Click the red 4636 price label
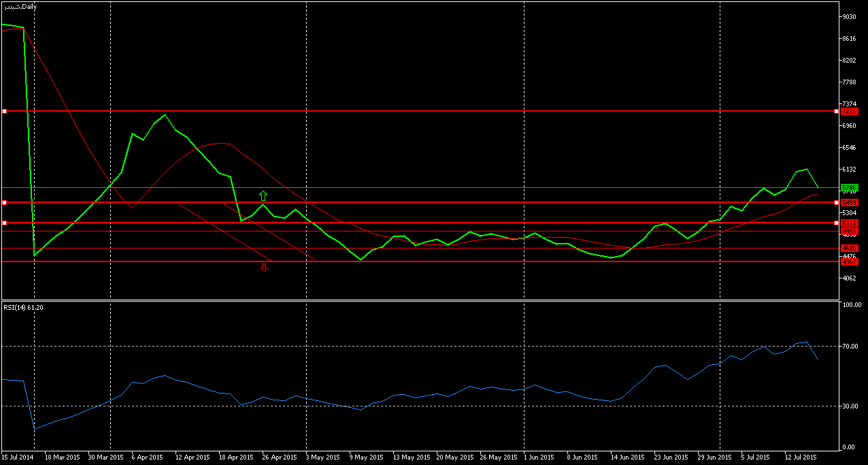868x465 pixels. 849,248
